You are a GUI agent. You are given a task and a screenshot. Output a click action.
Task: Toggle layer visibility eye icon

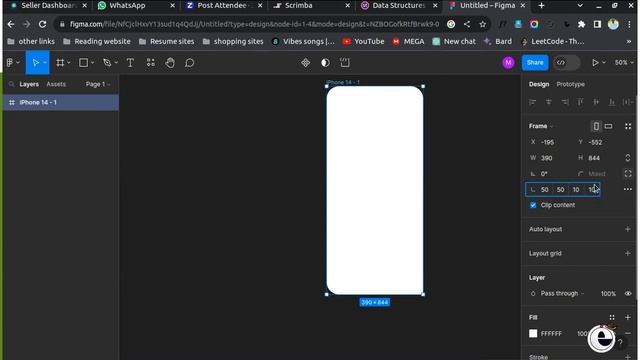(x=628, y=293)
